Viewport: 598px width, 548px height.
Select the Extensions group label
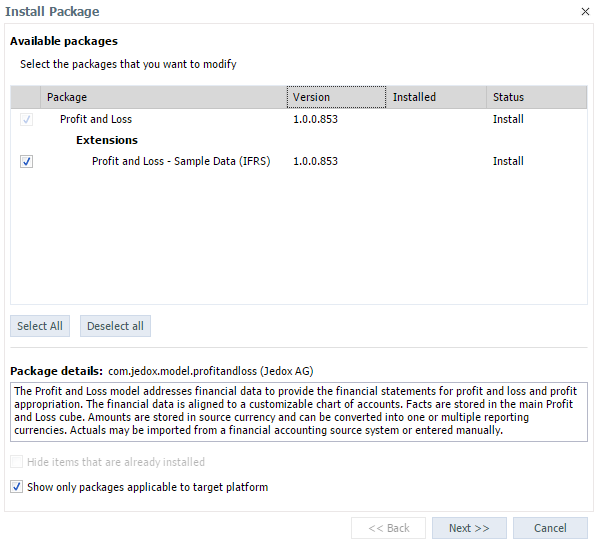pyautogui.click(x=107, y=140)
